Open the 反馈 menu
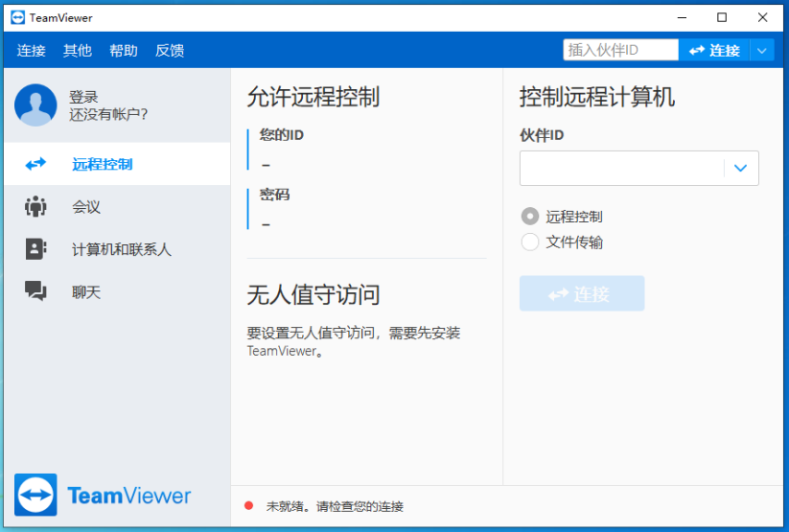 tap(170, 51)
